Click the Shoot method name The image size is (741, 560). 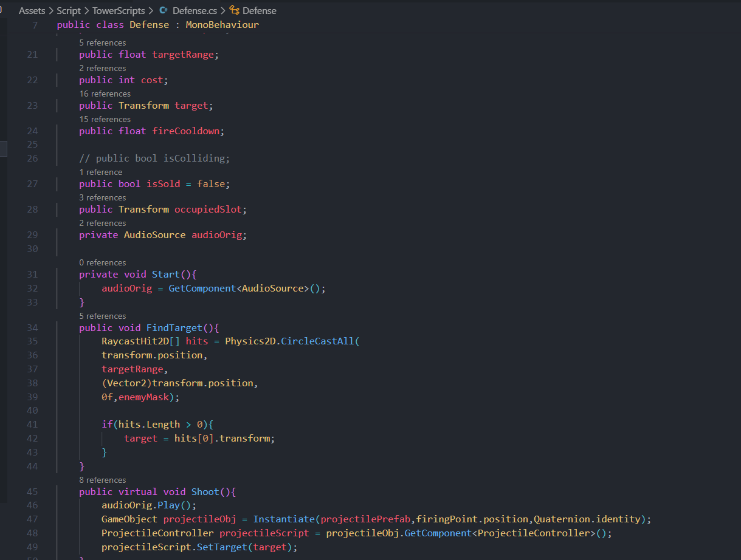point(205,492)
